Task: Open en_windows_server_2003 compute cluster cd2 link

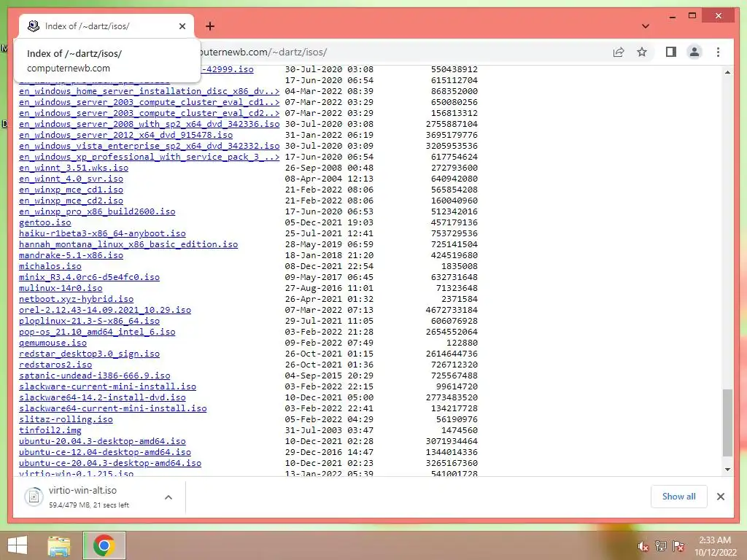Action: [149, 113]
